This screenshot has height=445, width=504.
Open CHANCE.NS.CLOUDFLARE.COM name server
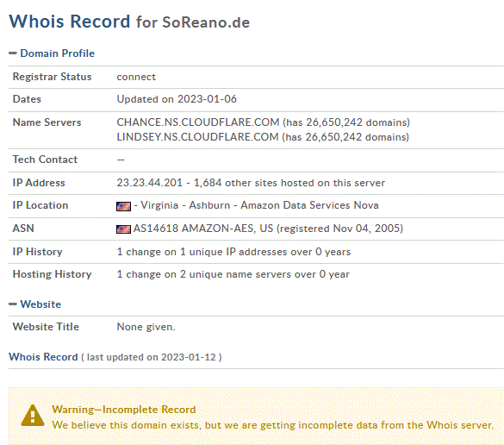tap(198, 122)
